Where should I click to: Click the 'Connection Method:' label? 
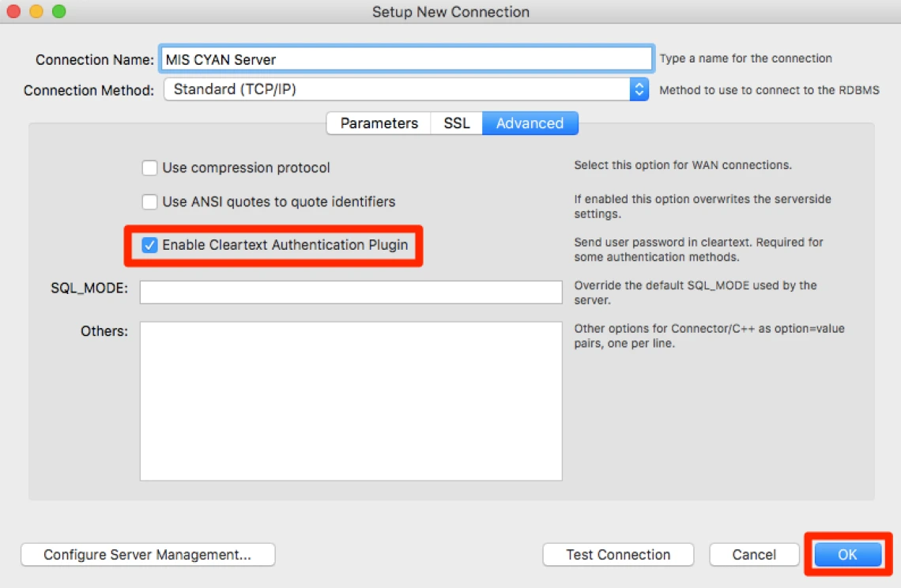(89, 90)
